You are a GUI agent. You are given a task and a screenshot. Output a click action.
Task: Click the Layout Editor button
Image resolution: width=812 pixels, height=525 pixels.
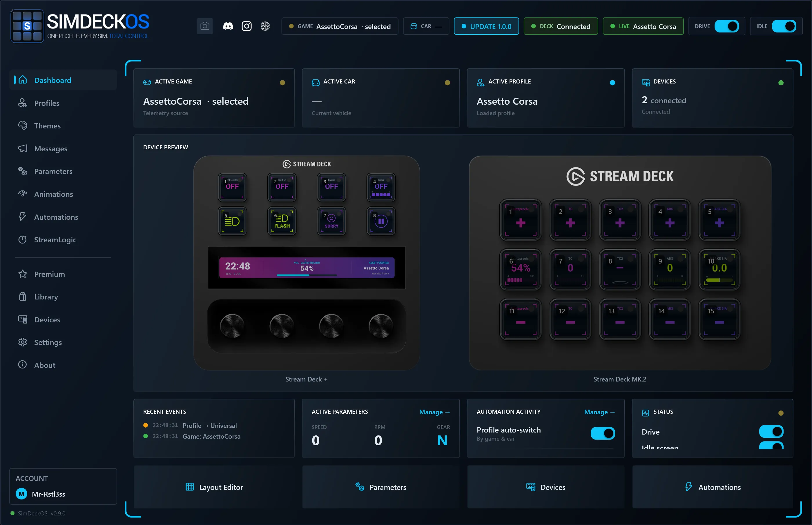pyautogui.click(x=214, y=487)
